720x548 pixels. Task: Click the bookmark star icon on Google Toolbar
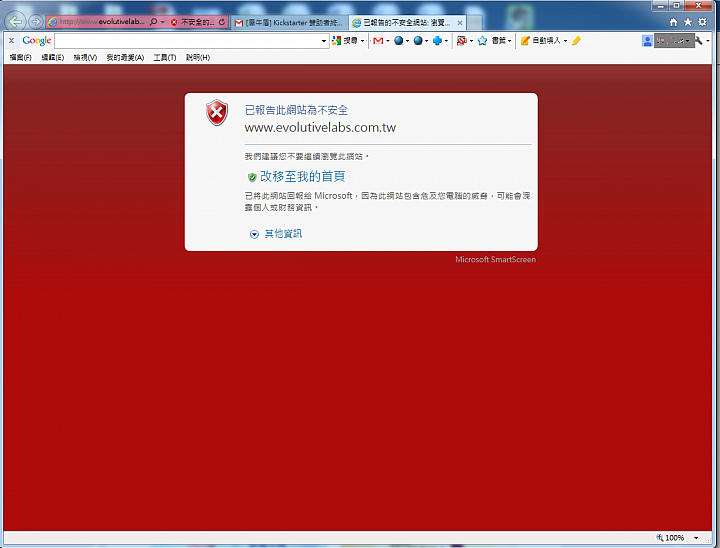point(482,40)
